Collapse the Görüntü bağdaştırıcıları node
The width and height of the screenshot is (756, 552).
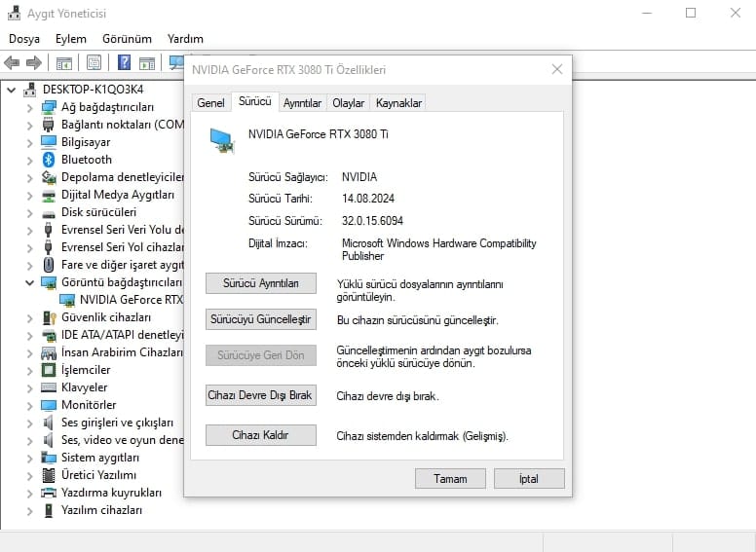coord(30,282)
